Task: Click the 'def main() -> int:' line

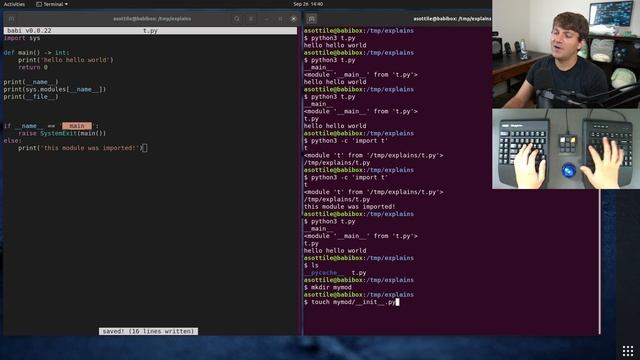Action: [37, 53]
